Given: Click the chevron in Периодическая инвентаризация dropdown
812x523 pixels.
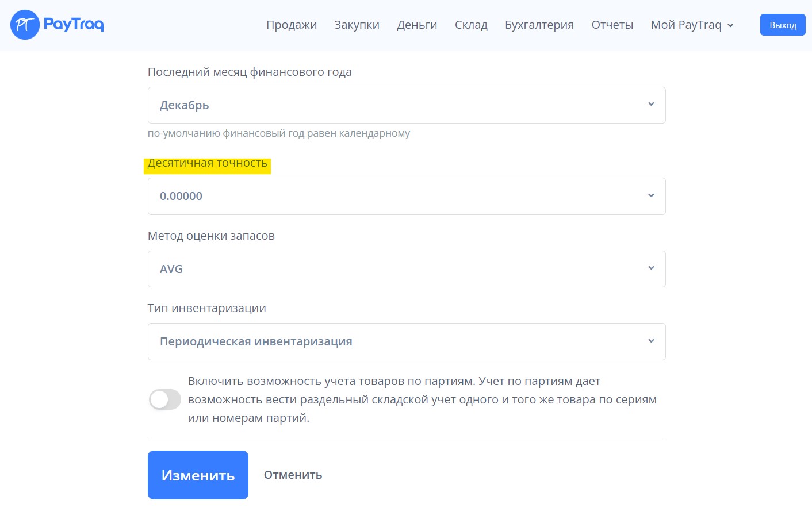Looking at the screenshot, I should tap(651, 341).
